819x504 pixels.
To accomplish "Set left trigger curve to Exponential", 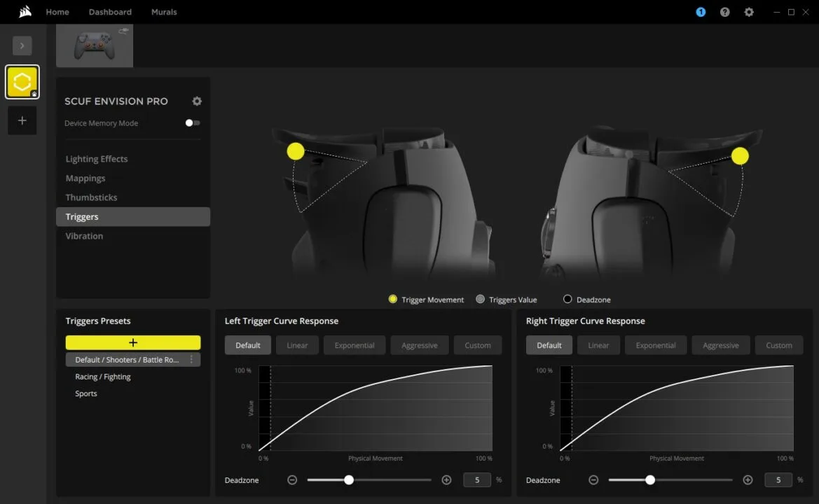I will pyautogui.click(x=355, y=345).
